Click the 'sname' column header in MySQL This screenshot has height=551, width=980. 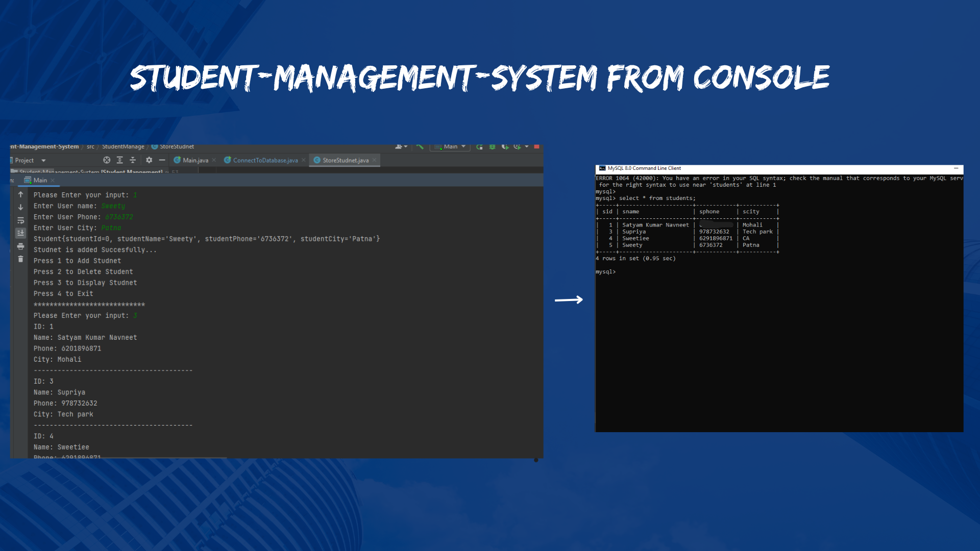click(x=630, y=212)
